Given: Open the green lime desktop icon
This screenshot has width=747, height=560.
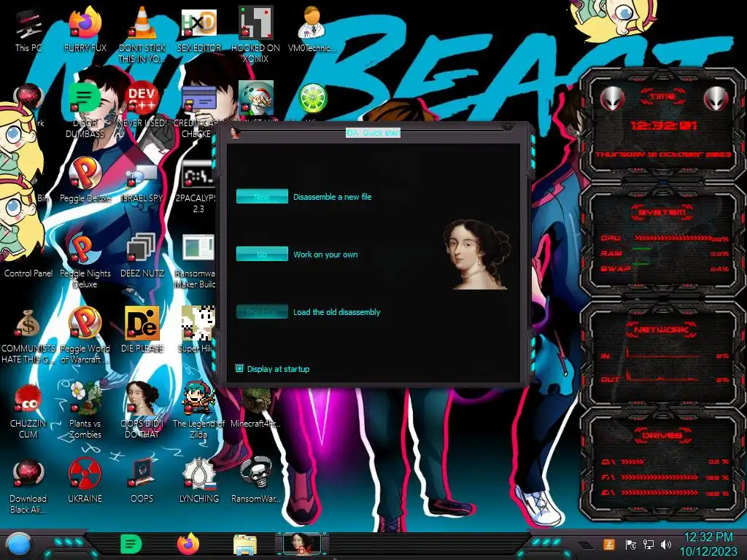Looking at the screenshot, I should click(x=312, y=98).
